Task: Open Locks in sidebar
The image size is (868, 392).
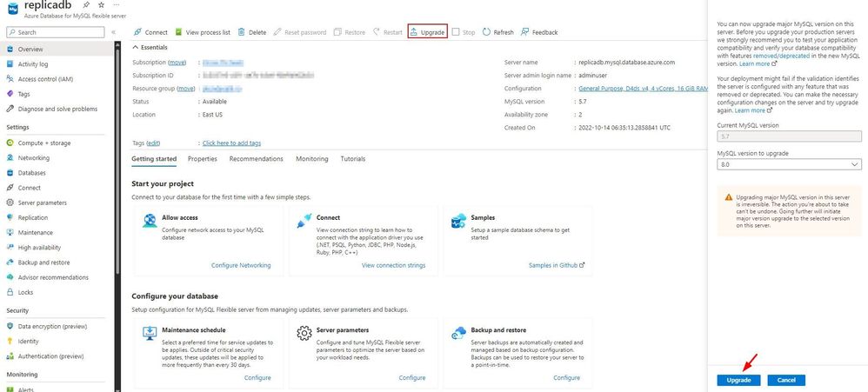Action: tap(25, 293)
